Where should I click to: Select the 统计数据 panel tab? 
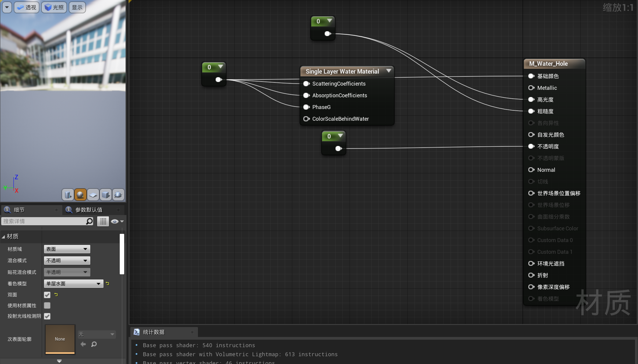pos(153,332)
